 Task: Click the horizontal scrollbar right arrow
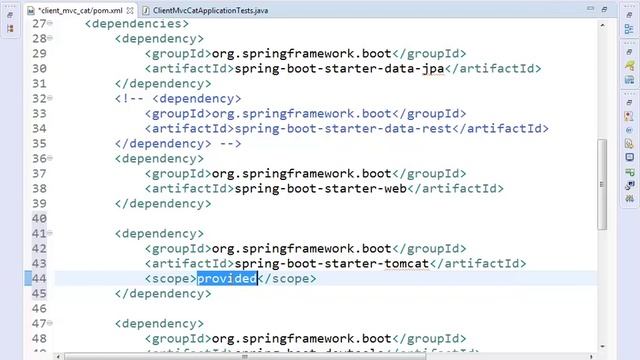(x=591, y=357)
